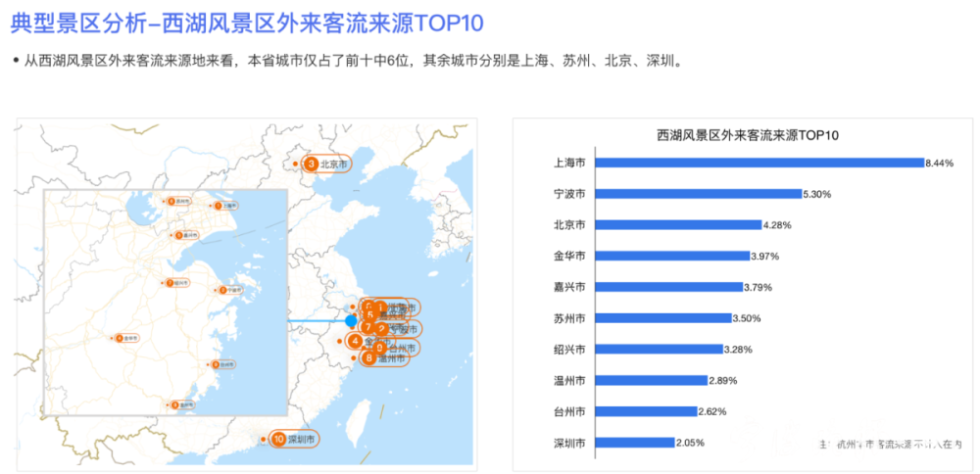Click the 绍兴市 axis label
The width and height of the screenshot is (980, 474).
pos(569,349)
